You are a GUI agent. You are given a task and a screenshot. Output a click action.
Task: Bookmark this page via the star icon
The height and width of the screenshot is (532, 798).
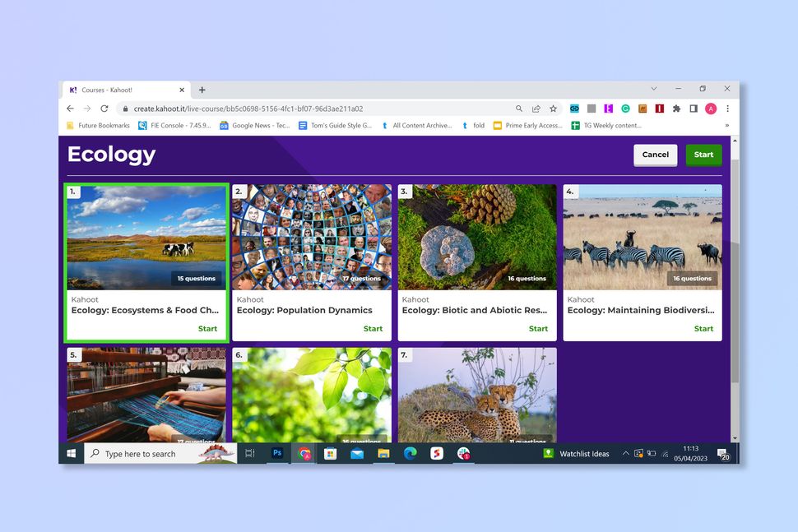554,109
